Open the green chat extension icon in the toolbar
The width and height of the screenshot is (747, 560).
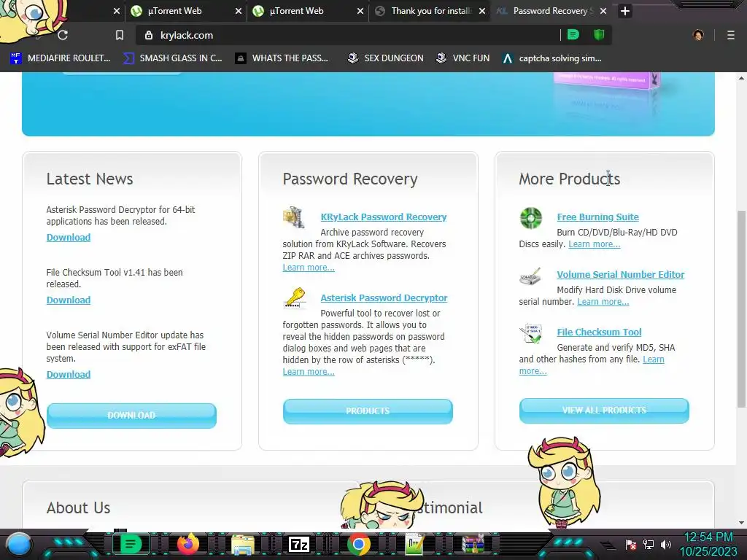click(573, 35)
